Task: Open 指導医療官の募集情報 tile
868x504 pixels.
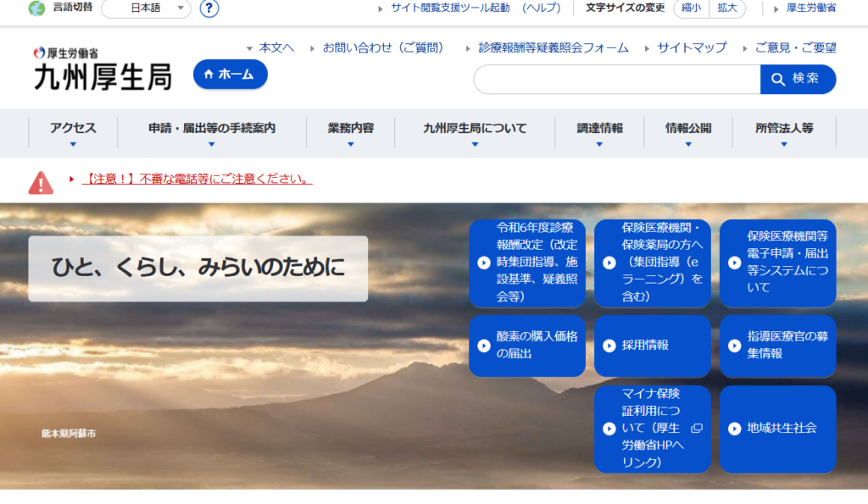Action: tap(778, 346)
